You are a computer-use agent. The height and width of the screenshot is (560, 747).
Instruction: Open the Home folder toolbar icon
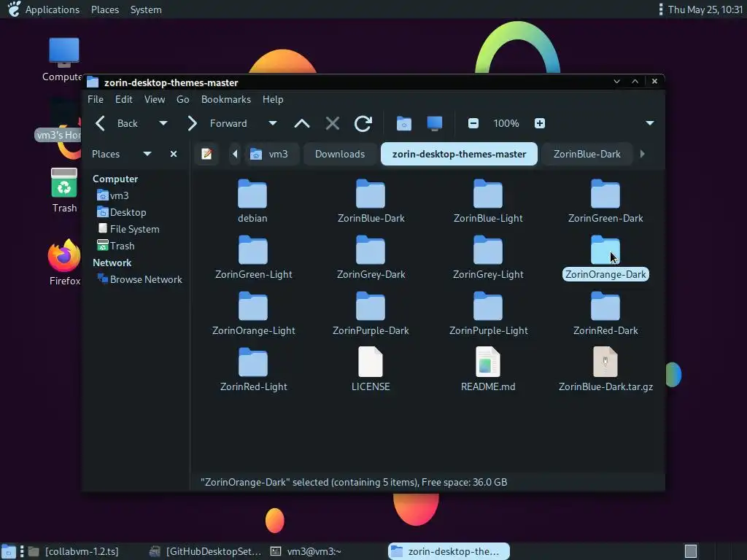(x=404, y=123)
